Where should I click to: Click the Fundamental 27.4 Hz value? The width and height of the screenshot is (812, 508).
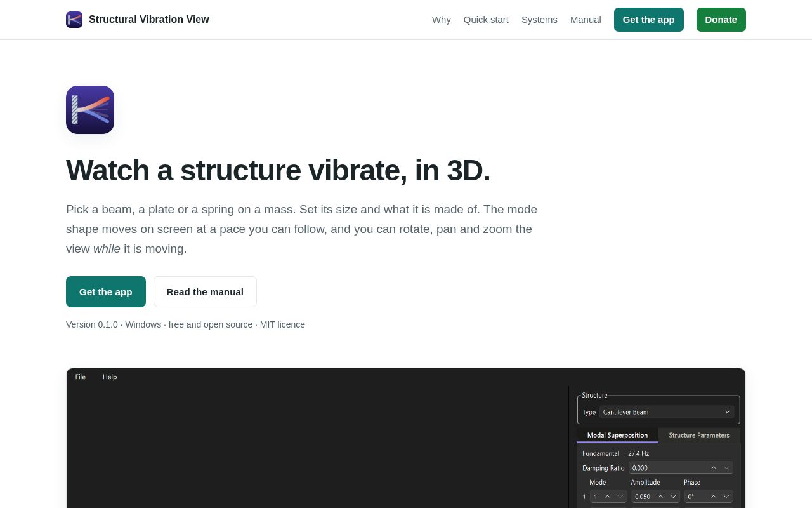639,453
